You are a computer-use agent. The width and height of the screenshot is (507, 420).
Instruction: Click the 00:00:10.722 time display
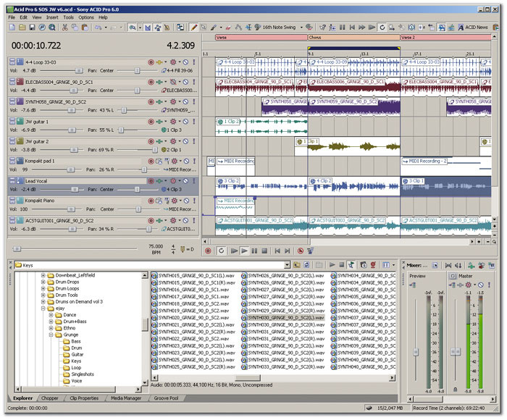point(36,46)
